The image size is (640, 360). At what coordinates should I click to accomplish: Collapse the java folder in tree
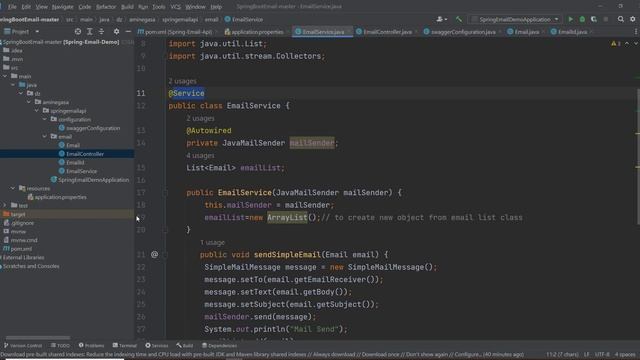(x=13, y=85)
